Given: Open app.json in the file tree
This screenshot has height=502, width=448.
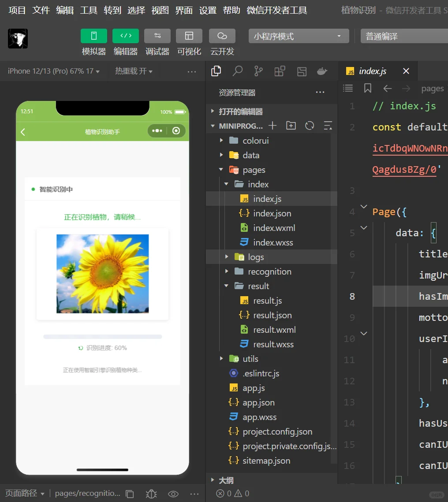Looking at the screenshot, I should pyautogui.click(x=272, y=402).
